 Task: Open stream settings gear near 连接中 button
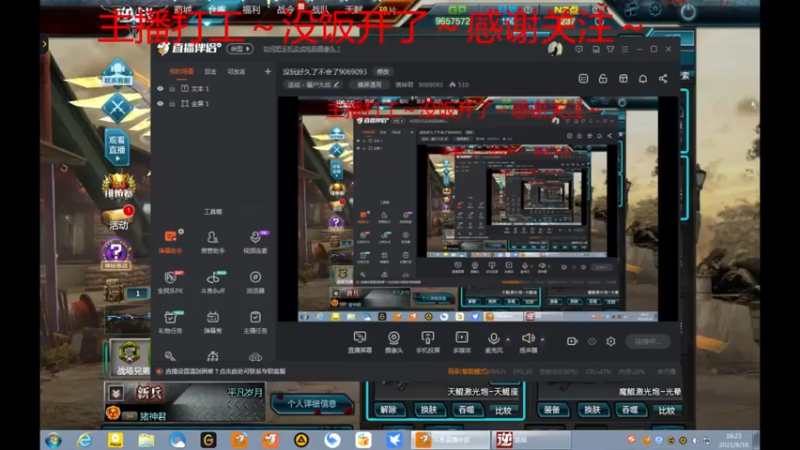(611, 341)
